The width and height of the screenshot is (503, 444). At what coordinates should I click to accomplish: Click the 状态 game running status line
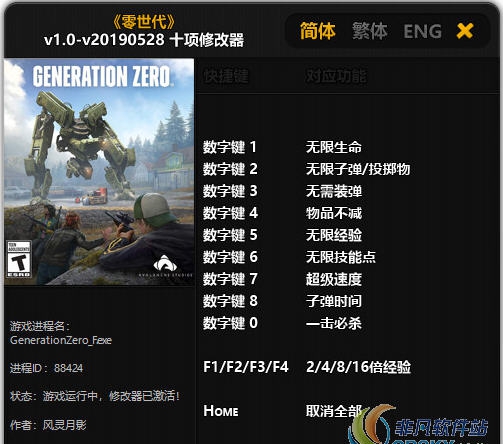(95, 396)
